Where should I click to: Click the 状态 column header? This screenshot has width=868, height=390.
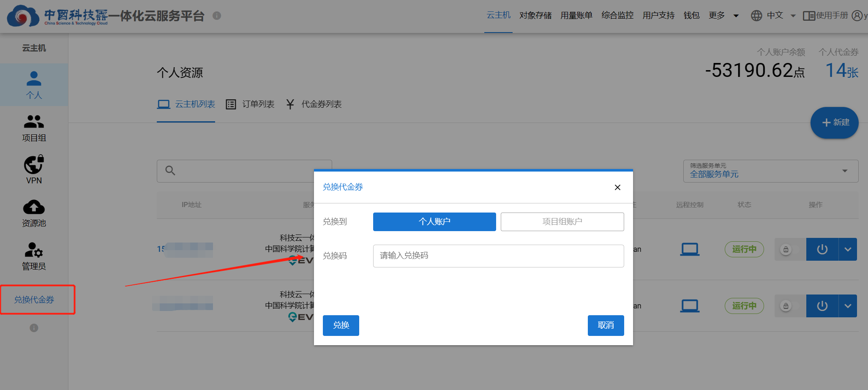[744, 205]
